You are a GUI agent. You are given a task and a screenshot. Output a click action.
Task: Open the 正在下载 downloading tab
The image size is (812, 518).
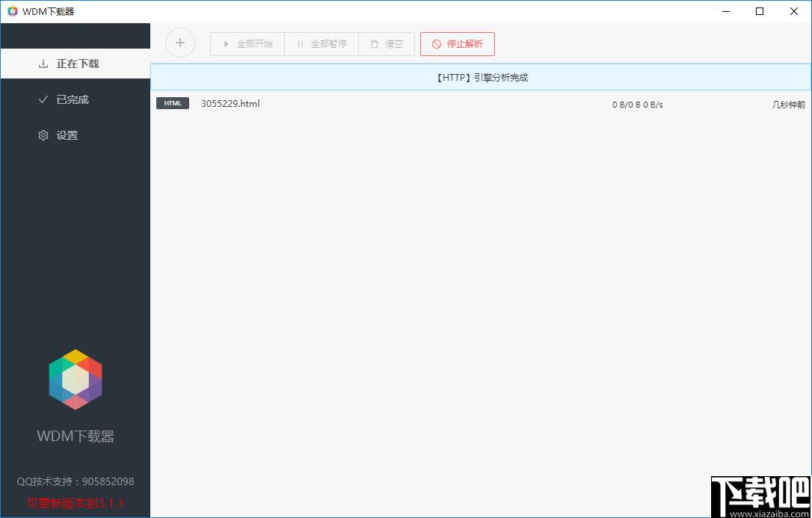76,64
